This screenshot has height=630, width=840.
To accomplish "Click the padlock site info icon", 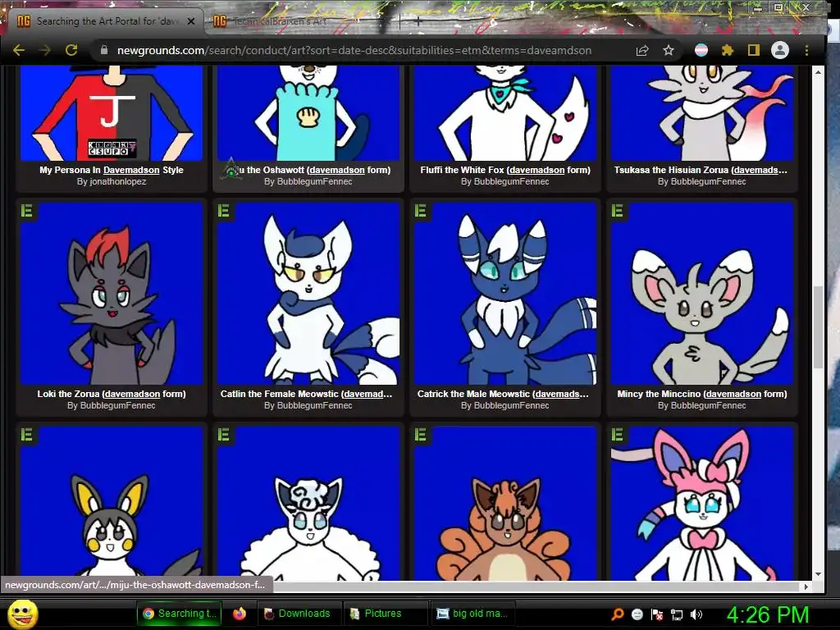I will coord(104,50).
